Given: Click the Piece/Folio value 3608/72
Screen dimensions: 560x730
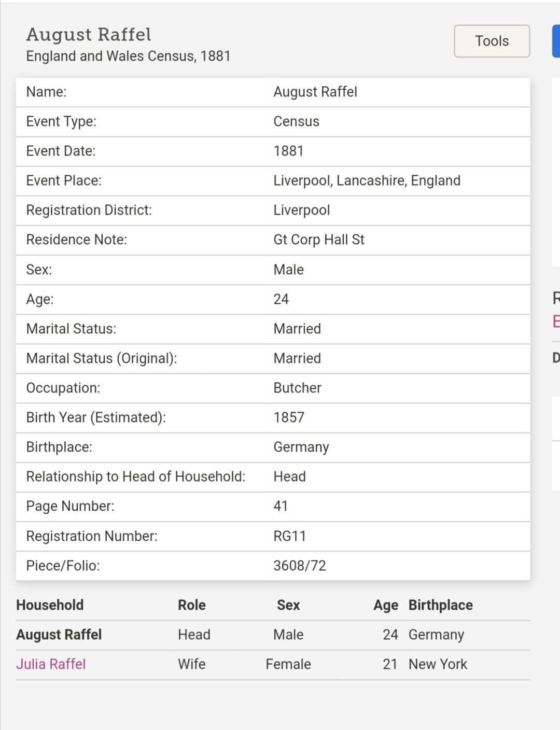Looking at the screenshot, I should click(x=300, y=566).
